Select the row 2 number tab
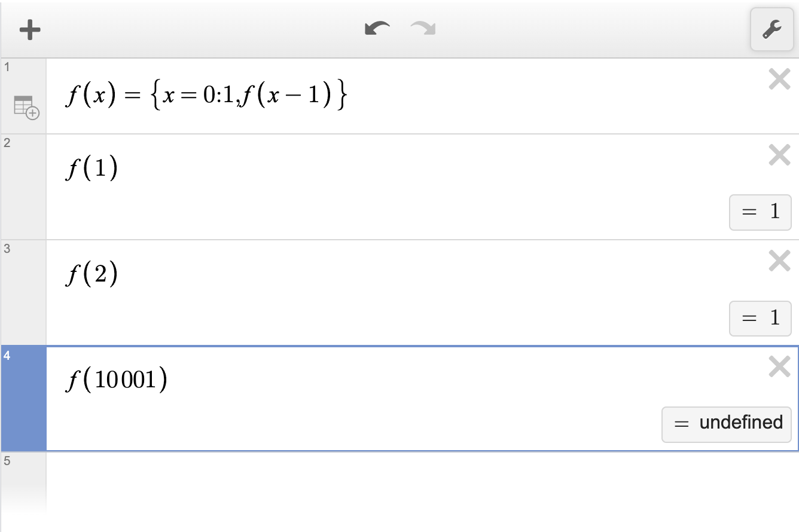This screenshot has height=532, width=799. (23, 186)
